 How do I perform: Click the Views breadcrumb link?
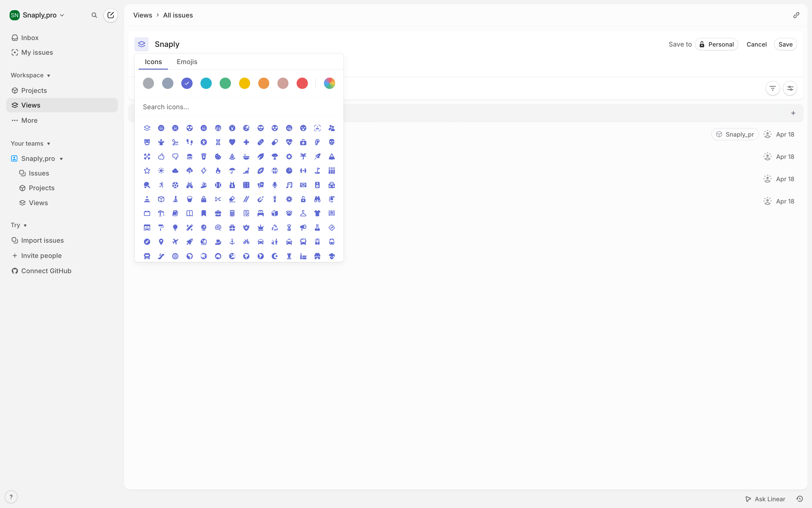[143, 15]
